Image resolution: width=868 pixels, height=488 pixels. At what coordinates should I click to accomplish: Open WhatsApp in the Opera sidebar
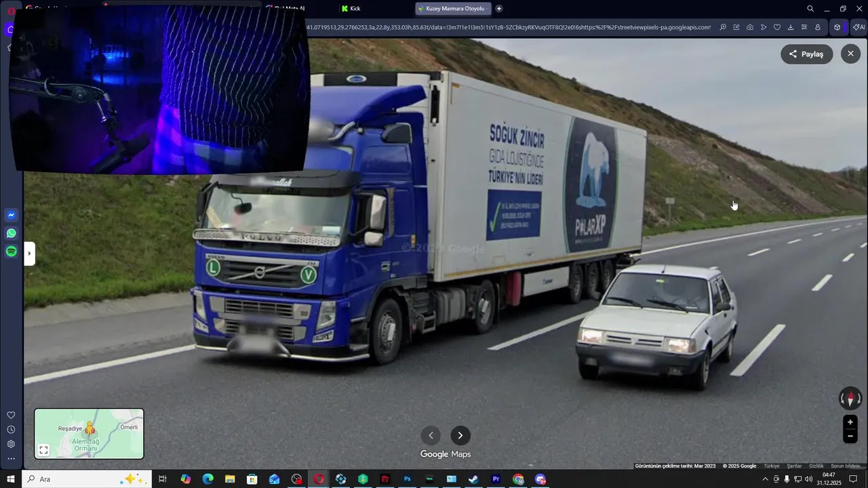click(11, 233)
